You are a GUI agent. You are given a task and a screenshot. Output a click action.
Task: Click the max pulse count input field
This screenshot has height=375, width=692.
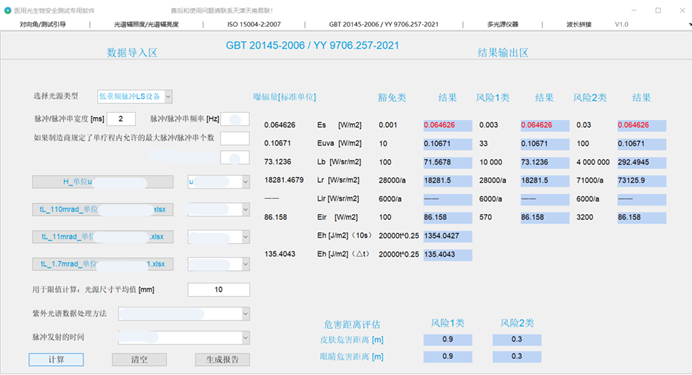[235, 138]
